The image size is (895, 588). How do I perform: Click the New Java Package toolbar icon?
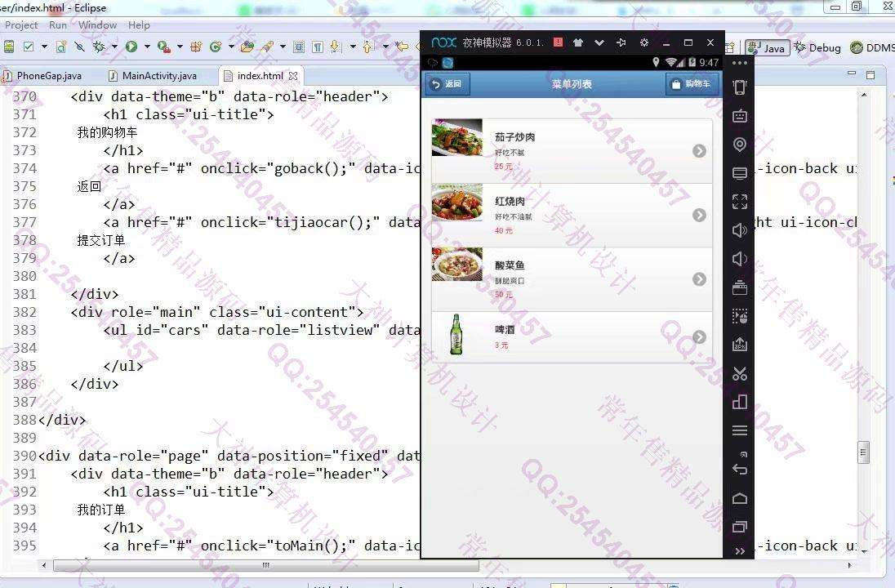196,47
